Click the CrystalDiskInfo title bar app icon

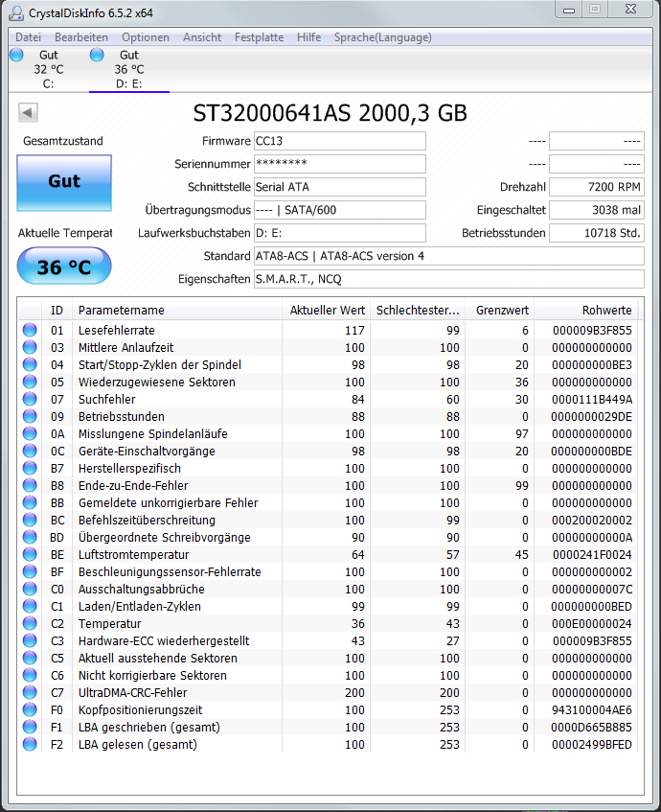(x=16, y=13)
